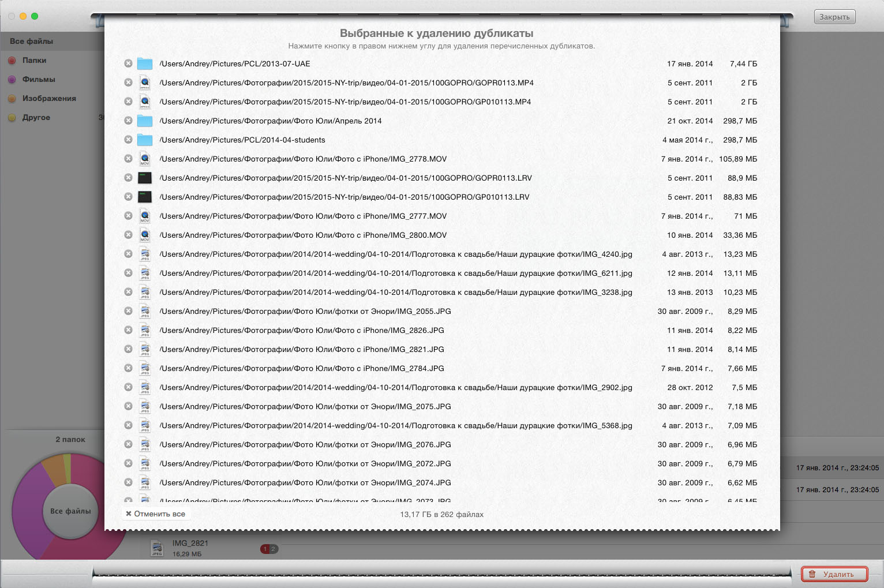Click the IMG_2826.JPG JPEG file icon
884x588 pixels.
145,330
